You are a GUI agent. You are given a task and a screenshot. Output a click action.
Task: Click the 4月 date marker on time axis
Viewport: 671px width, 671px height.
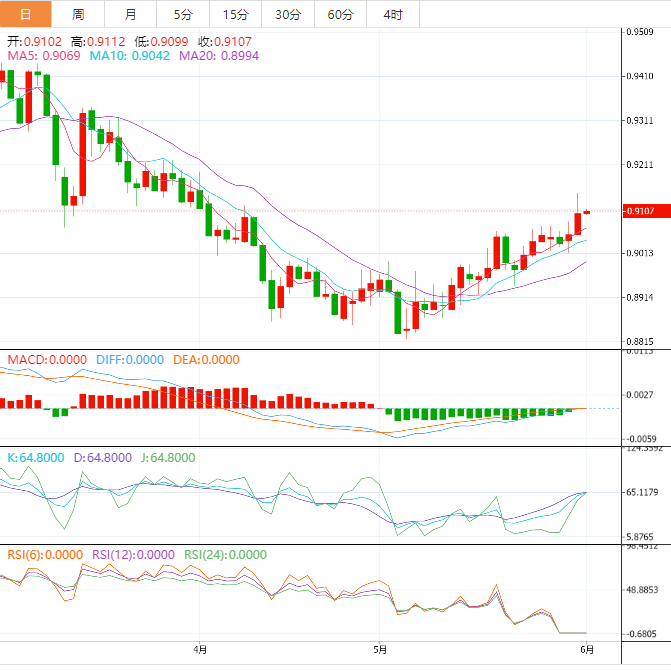(x=200, y=650)
